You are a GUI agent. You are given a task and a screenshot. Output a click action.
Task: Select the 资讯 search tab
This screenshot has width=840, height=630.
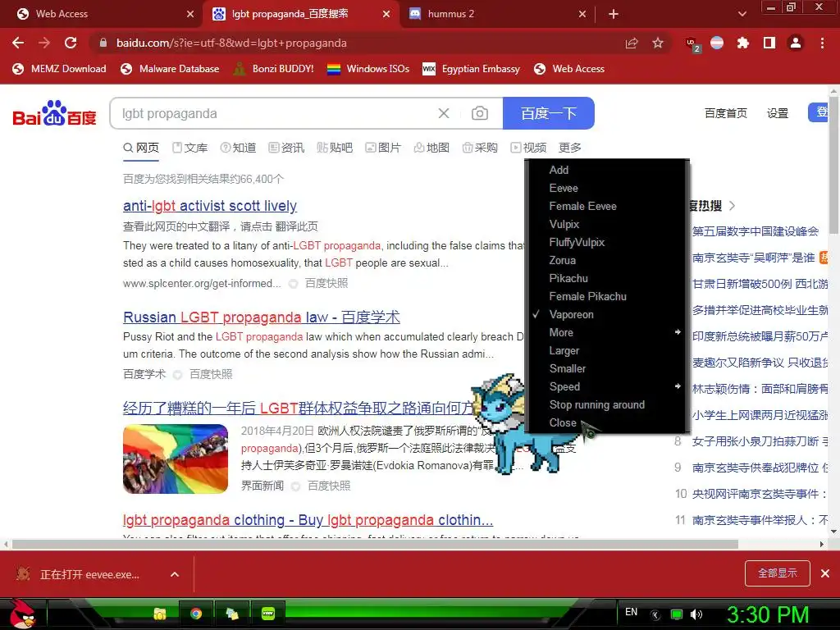coord(286,148)
